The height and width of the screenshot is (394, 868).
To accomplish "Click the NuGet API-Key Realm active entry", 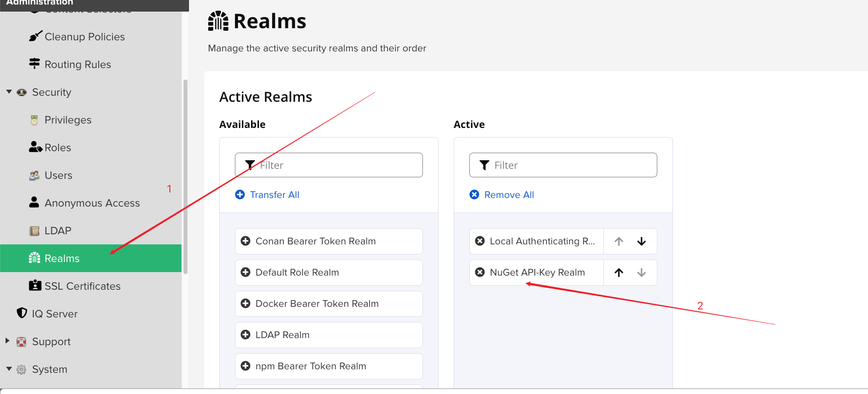I will [536, 273].
